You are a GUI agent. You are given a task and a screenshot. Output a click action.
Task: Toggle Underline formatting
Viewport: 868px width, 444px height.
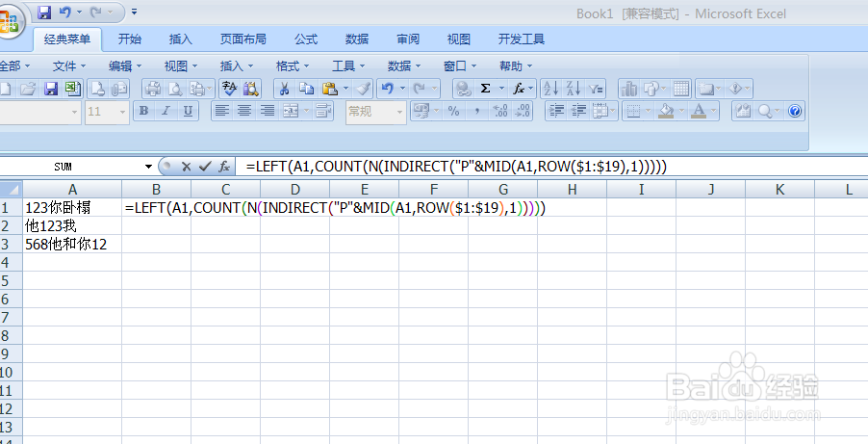188,112
